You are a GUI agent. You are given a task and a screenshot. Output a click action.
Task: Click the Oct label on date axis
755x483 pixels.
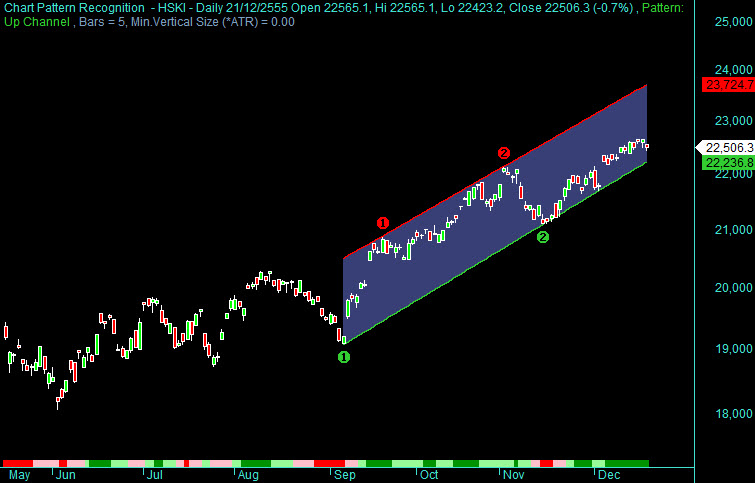(x=429, y=475)
